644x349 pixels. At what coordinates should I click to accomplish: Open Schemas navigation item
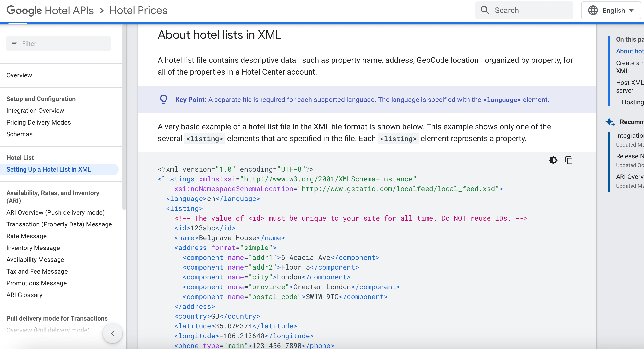click(x=20, y=134)
